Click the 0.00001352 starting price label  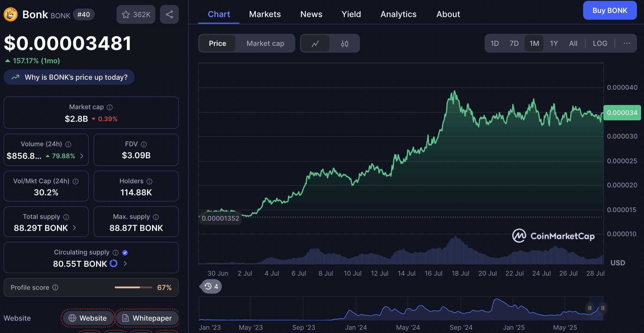coord(220,218)
